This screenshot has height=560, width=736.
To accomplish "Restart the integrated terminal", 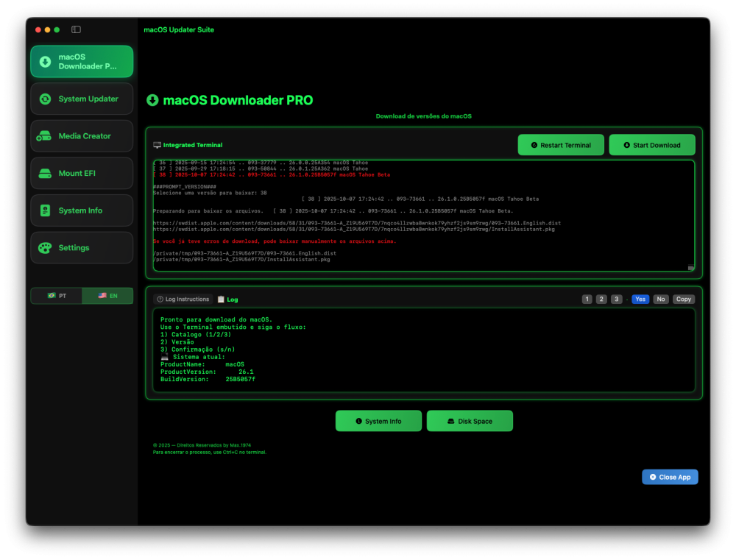I will pos(561,145).
